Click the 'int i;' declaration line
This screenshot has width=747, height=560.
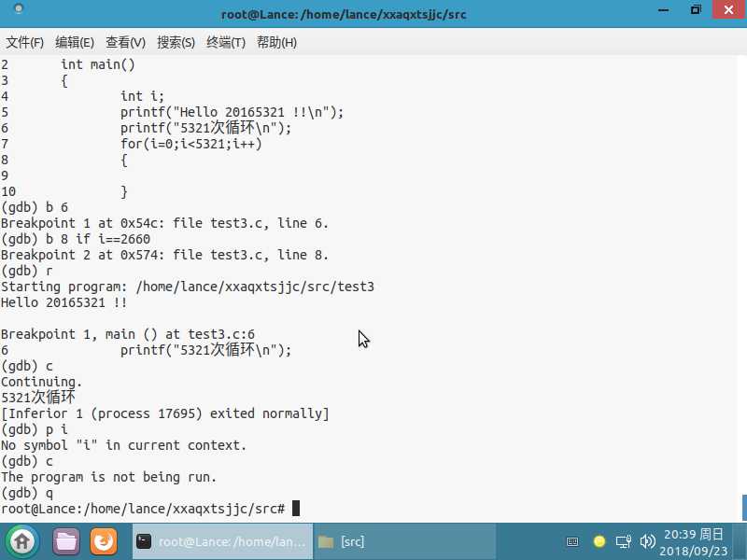[x=142, y=96]
